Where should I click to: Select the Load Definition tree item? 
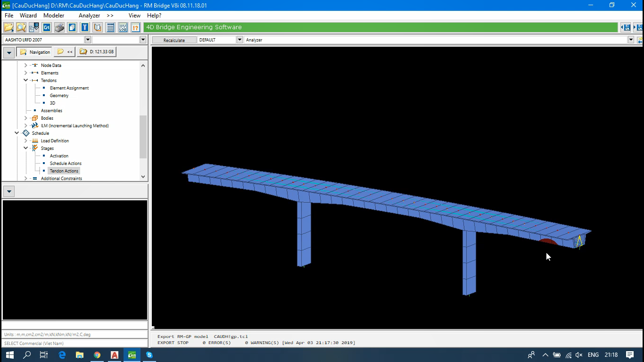[x=55, y=141]
